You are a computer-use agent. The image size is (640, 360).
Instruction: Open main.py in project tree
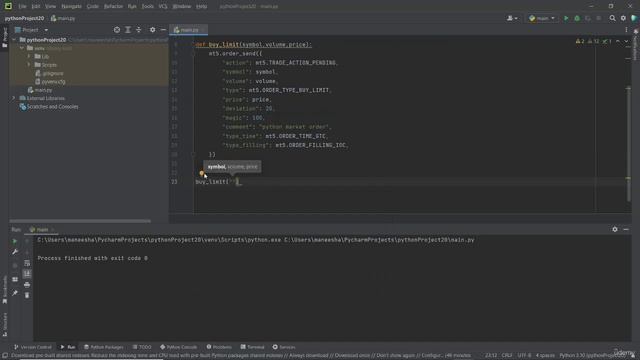click(40, 90)
